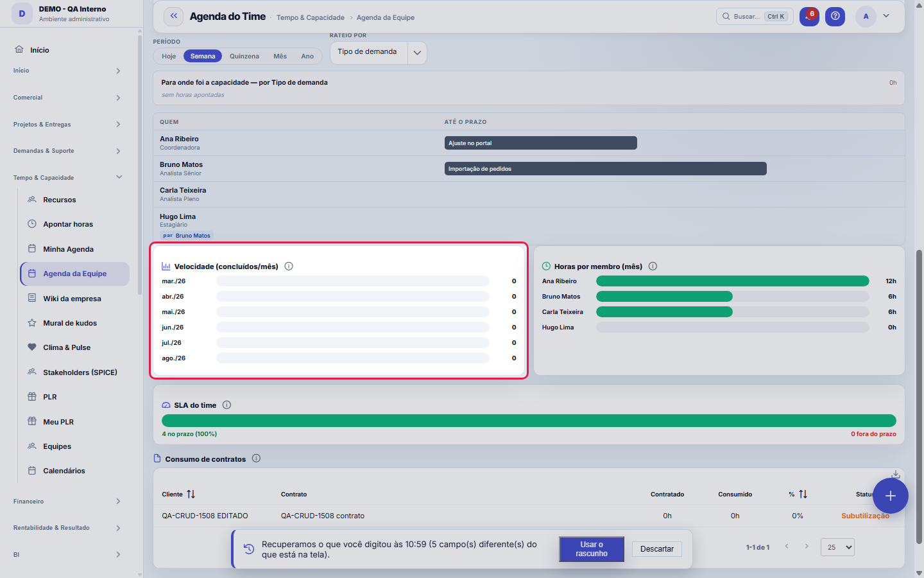
Task: Open PLR menu item
Action: [x=74, y=397]
